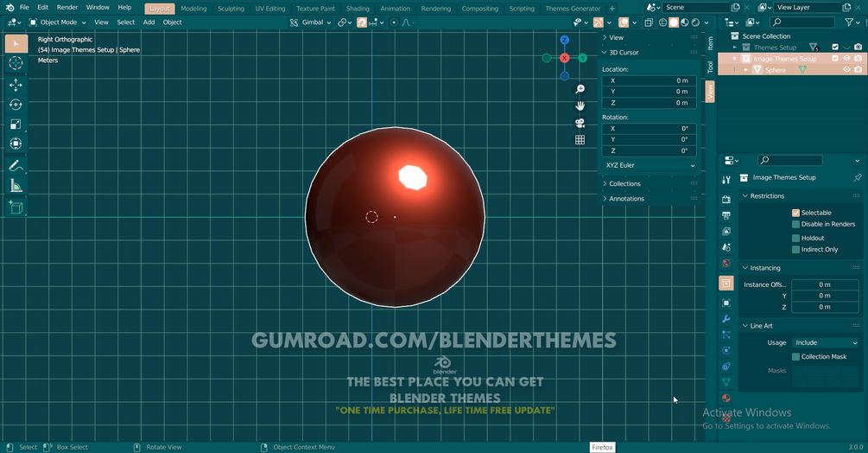Screen dimensions: 868x453
Task: Switch to the Sculpting workspace tab
Action: click(x=231, y=9)
